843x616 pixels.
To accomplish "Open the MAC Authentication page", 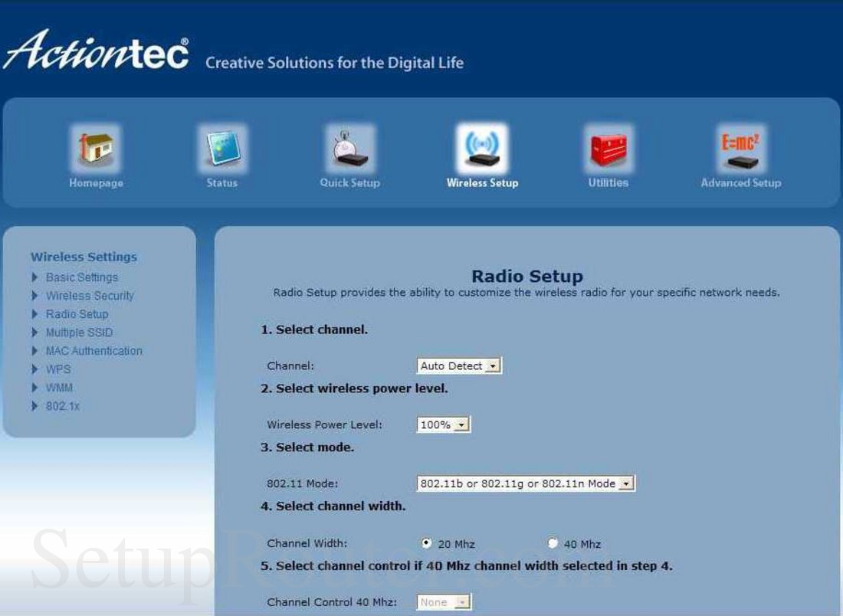I will (x=94, y=351).
